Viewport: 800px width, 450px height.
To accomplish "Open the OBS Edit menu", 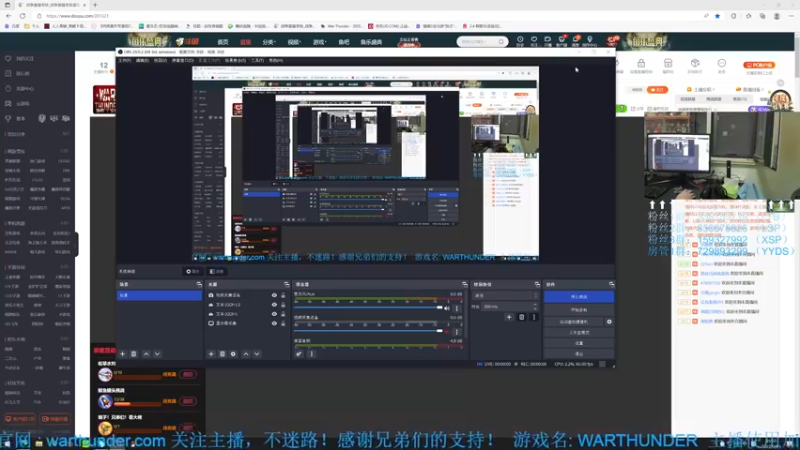I will 142,60.
